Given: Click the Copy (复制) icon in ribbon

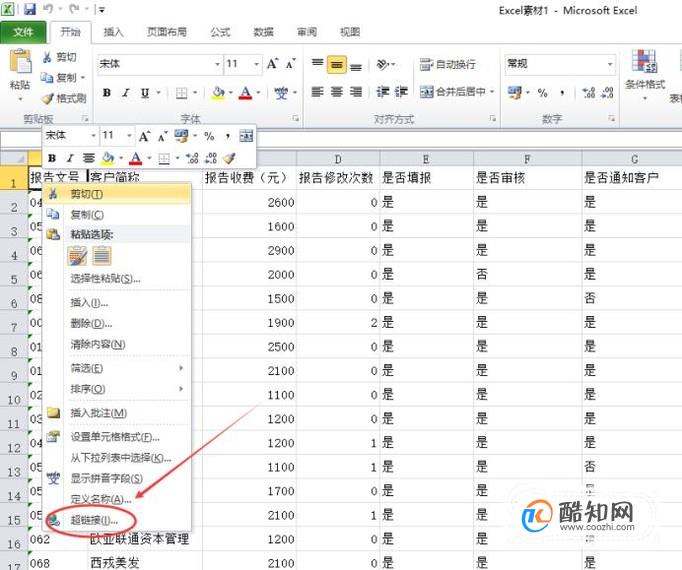Looking at the screenshot, I should (x=47, y=77).
